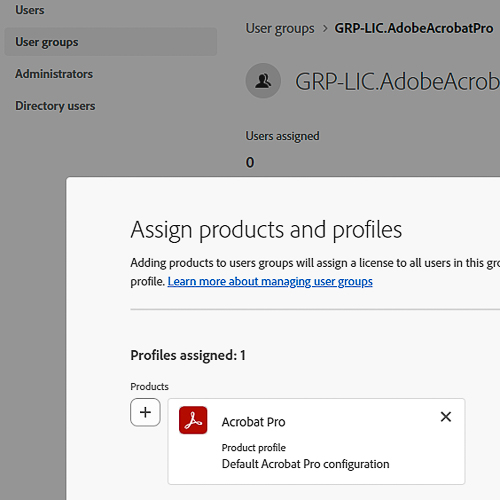This screenshot has width=500, height=500.
Task: Click the Acrobat Pro product name
Action: (254, 422)
